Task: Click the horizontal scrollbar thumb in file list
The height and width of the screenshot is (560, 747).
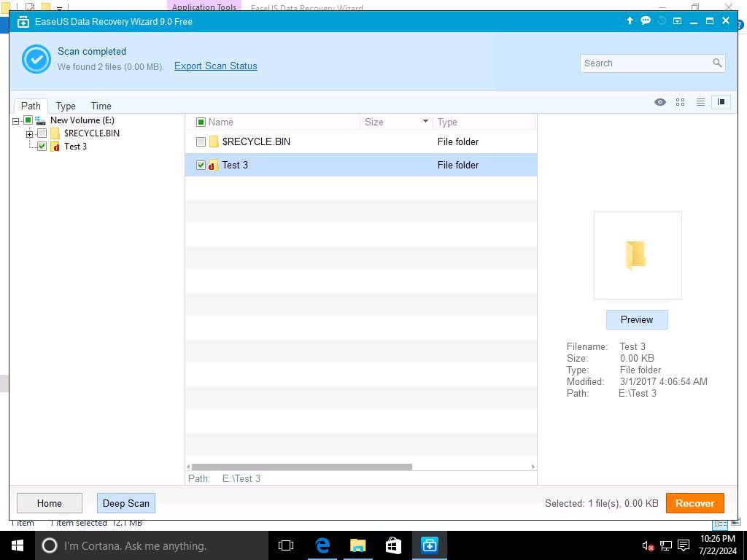Action: (301, 467)
